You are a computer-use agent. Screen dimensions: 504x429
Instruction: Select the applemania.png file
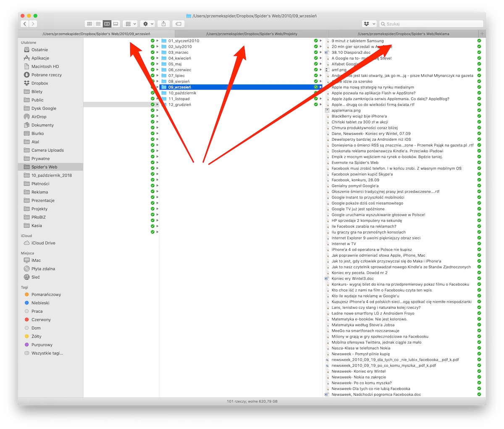346,111
